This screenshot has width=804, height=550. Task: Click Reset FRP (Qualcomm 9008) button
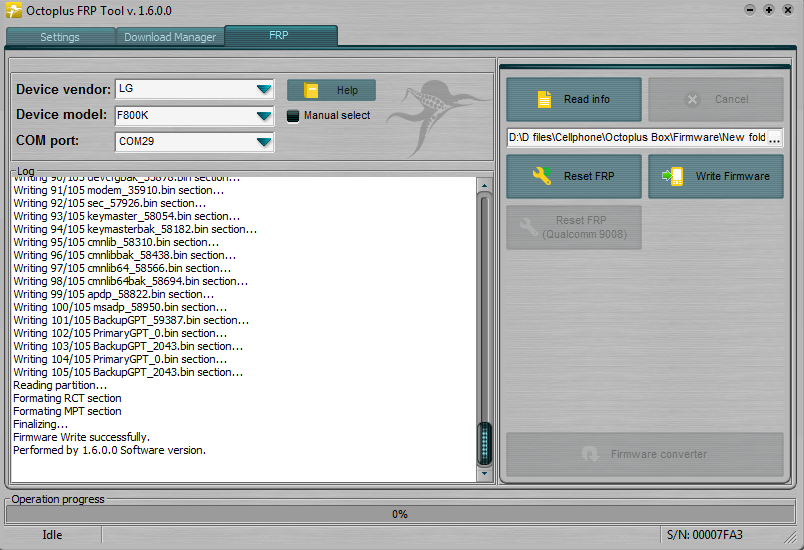tap(574, 228)
